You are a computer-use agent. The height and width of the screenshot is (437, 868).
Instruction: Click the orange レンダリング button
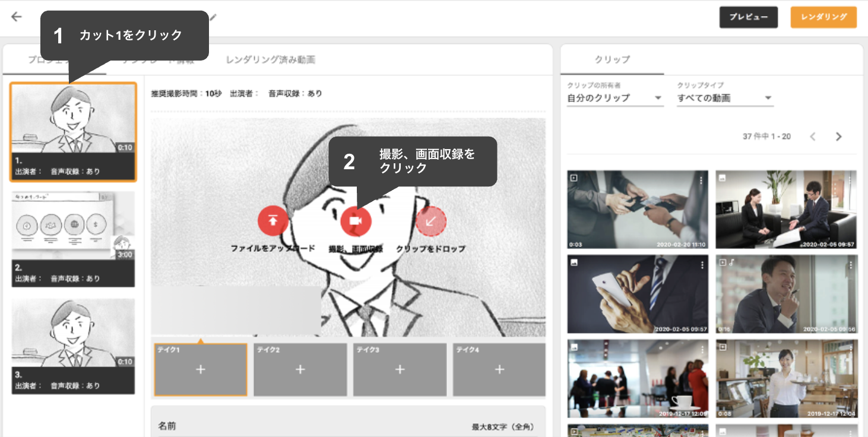(823, 17)
